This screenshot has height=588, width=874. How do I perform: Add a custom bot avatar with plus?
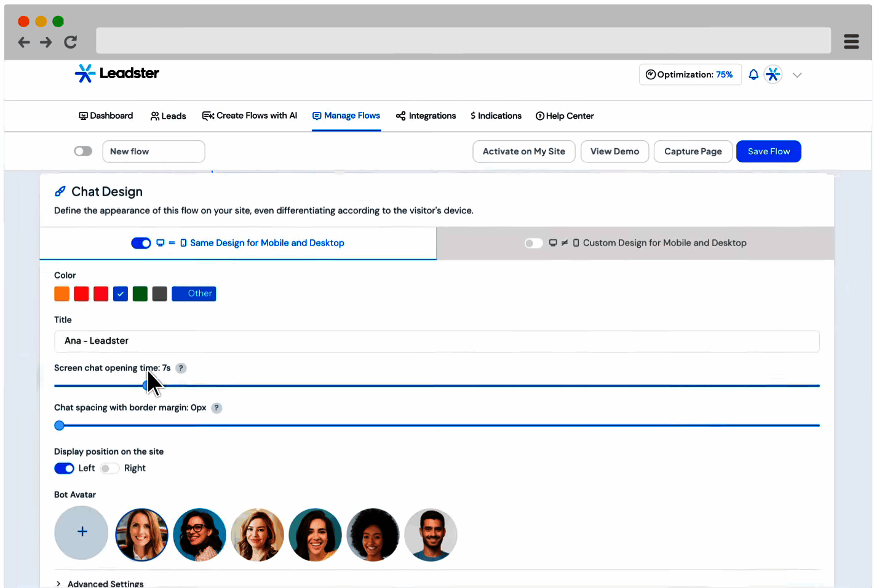click(81, 532)
